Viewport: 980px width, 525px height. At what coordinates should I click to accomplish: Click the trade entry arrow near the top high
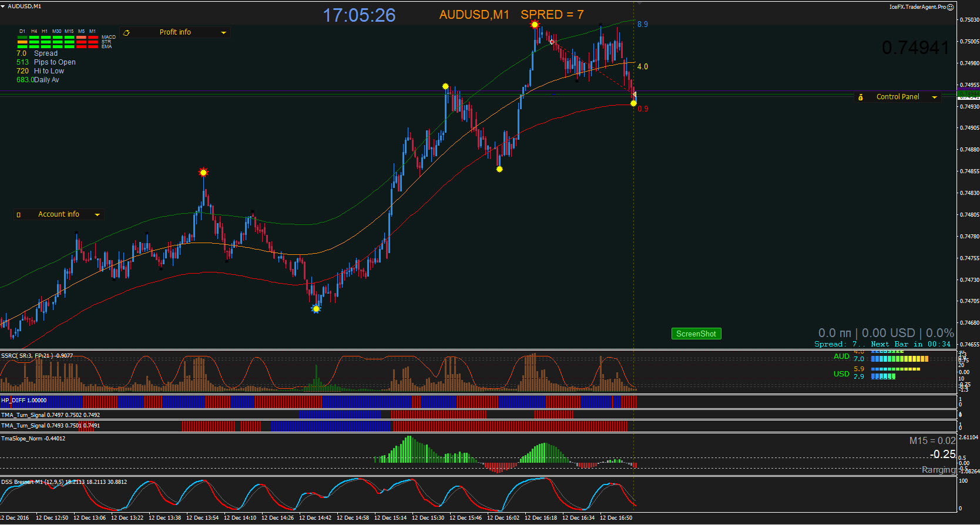click(x=552, y=42)
